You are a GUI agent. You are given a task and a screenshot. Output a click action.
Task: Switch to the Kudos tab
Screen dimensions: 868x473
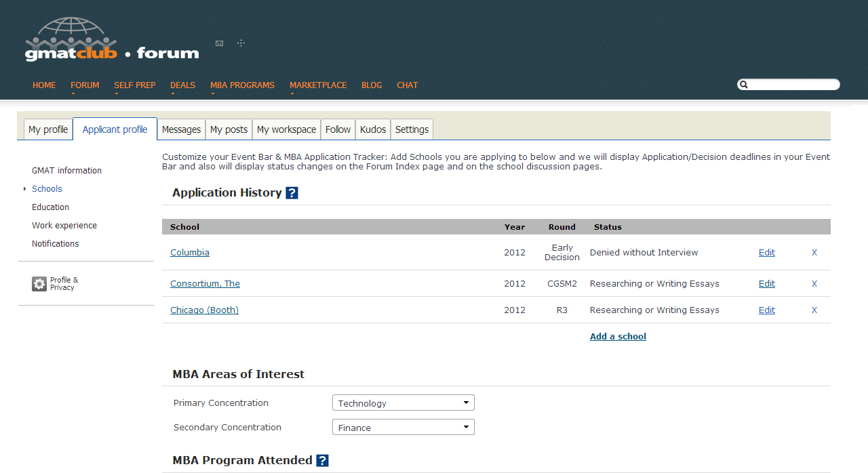pyautogui.click(x=373, y=129)
